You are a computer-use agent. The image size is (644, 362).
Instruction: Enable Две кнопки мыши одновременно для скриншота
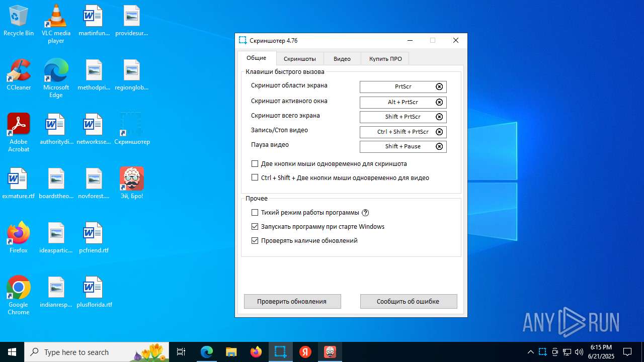click(255, 164)
